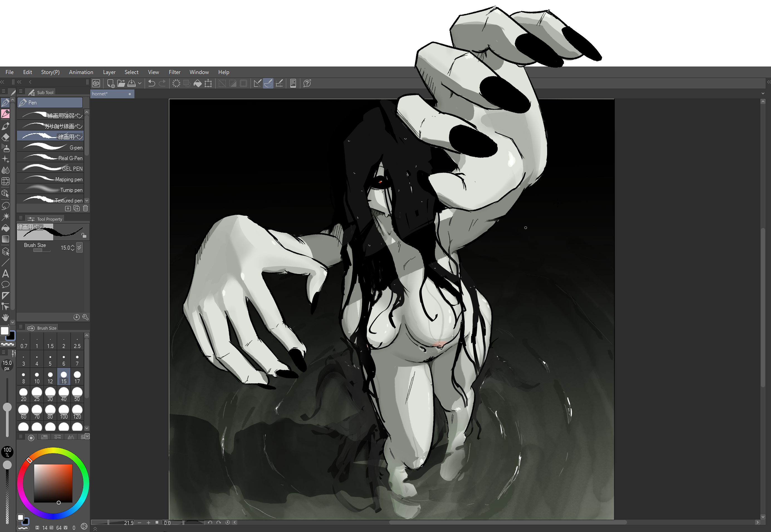The width and height of the screenshot is (771, 532).
Task: Click inside the color square picker
Action: click(x=53, y=483)
